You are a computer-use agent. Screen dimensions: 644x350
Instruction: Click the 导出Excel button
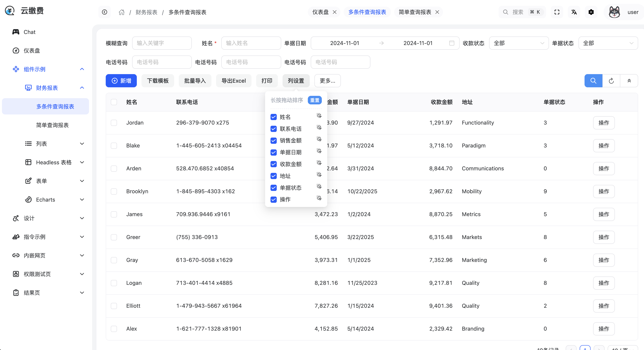coord(234,81)
